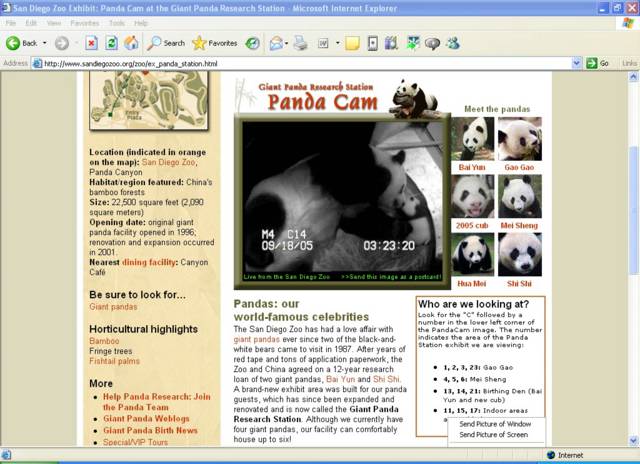The height and width of the screenshot is (464, 640).
Task: Click the Gao Gao name link under photo
Action: [519, 167]
